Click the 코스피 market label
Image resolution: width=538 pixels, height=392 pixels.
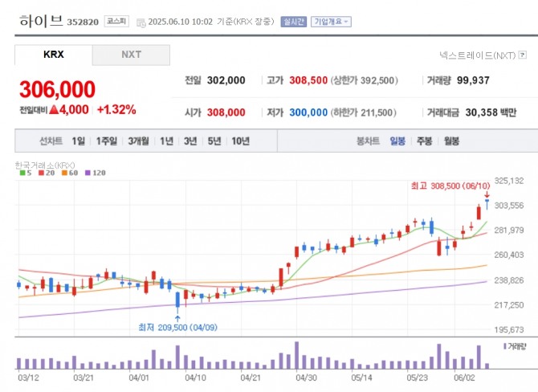(116, 21)
